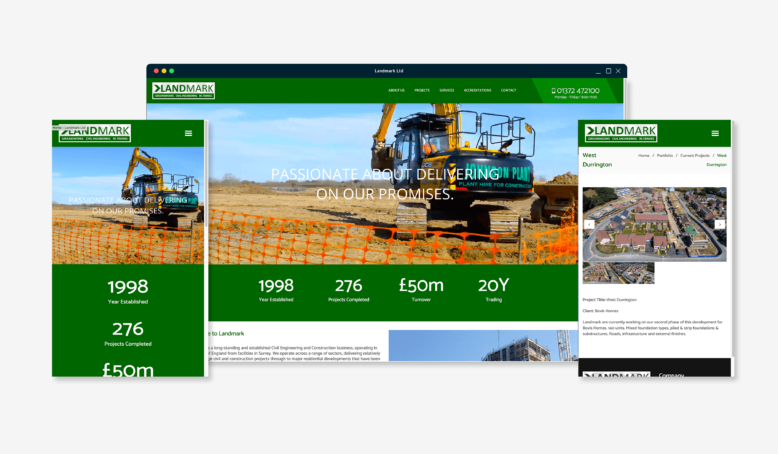Click next-image arrow on West Durrington gallery
778x454 pixels.
(719, 224)
